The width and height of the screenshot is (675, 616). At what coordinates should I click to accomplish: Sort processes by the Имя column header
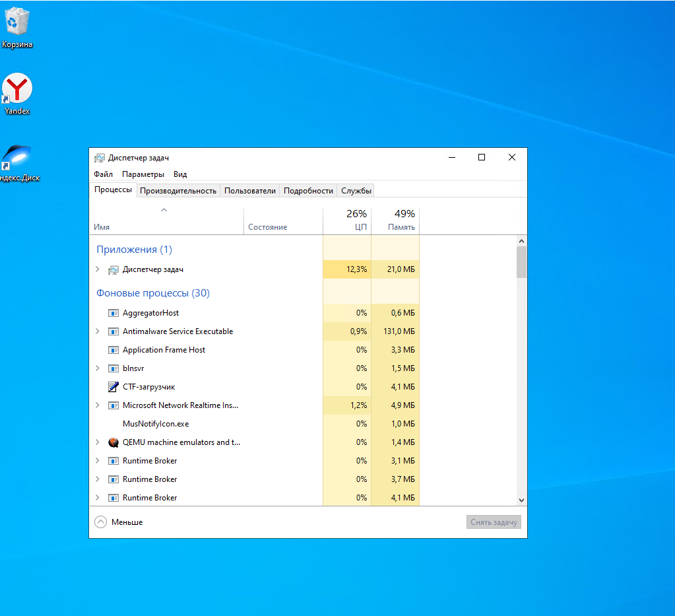click(166, 221)
